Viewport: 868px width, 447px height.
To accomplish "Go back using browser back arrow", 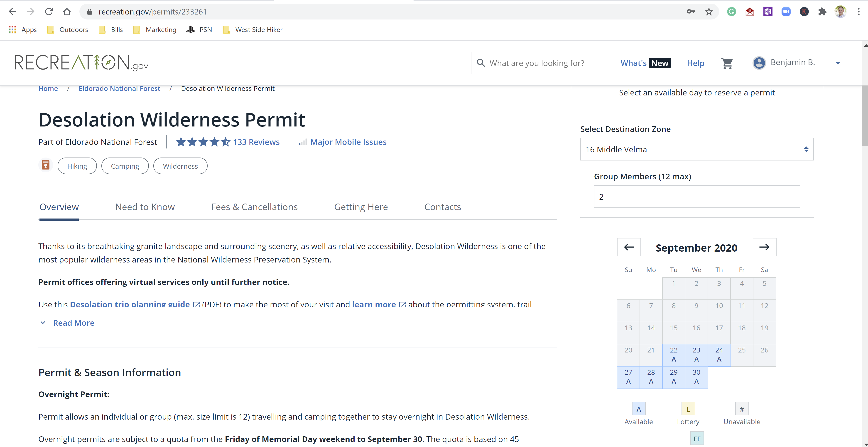I will tap(12, 12).
